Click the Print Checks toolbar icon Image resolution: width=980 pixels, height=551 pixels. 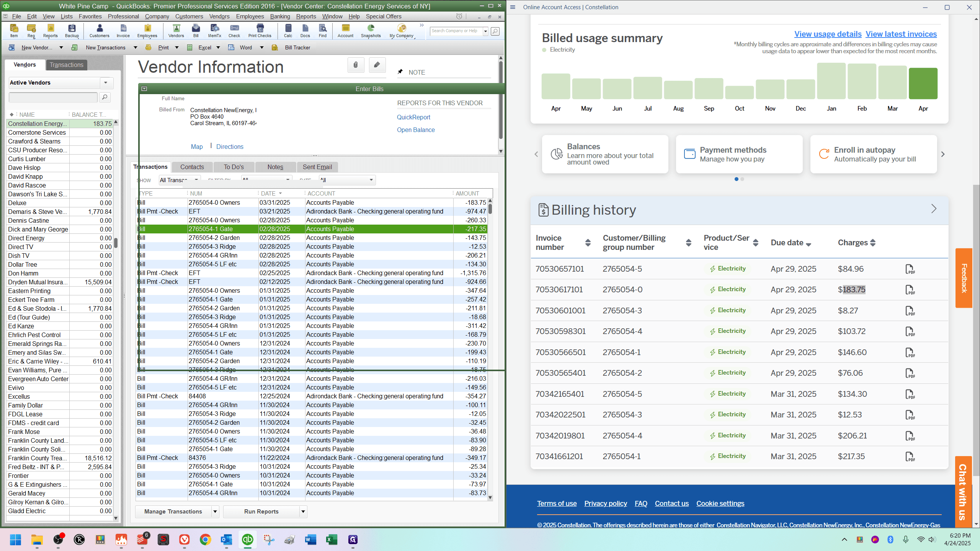tap(260, 31)
